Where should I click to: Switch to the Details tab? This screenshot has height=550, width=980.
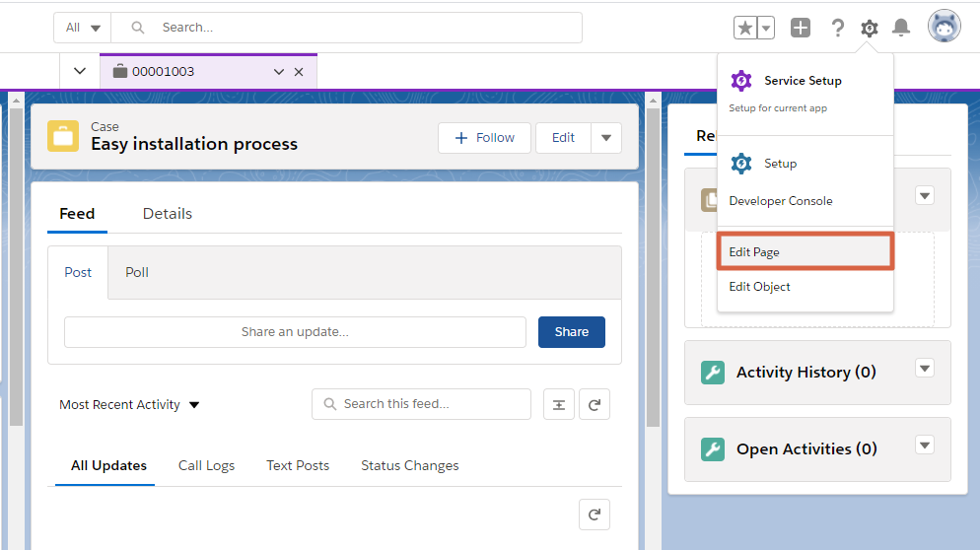click(168, 214)
